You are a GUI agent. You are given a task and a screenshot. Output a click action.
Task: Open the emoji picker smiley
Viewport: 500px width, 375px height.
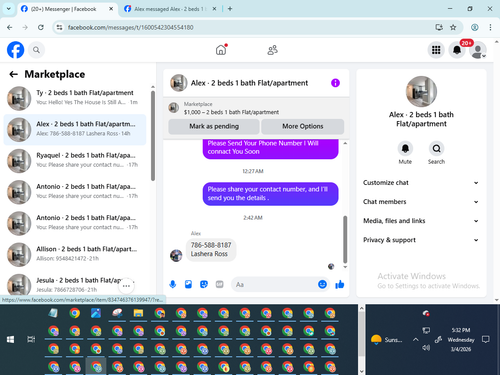tap(322, 284)
